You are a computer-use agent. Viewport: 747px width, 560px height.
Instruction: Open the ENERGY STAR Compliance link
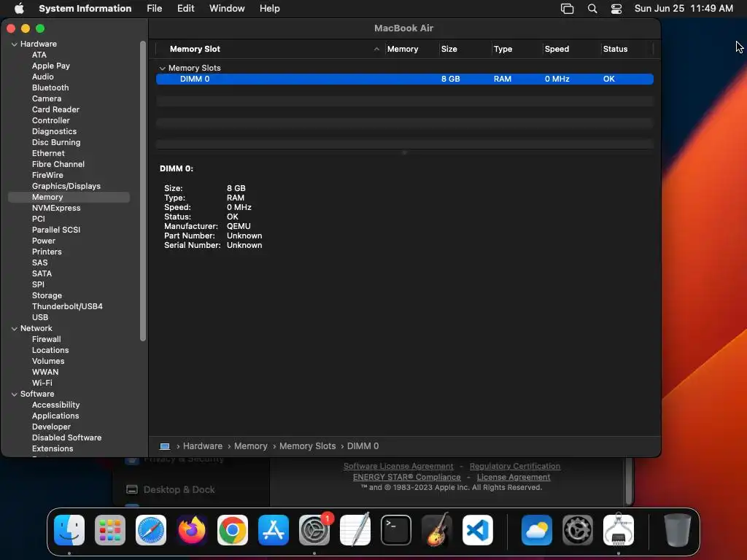pyautogui.click(x=407, y=477)
